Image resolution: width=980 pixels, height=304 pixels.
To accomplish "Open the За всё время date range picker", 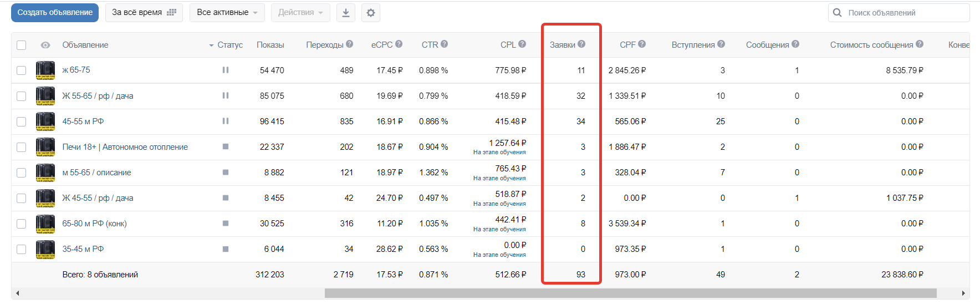I will click(144, 13).
